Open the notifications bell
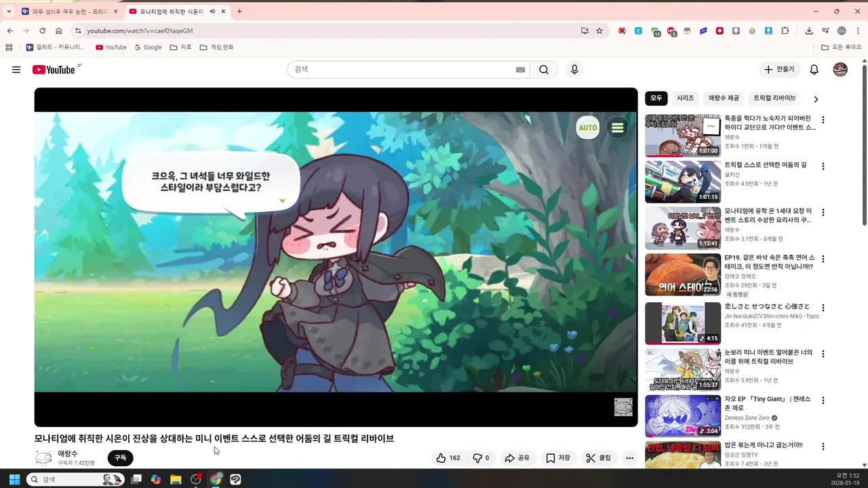The width and height of the screenshot is (868, 488). coord(814,70)
